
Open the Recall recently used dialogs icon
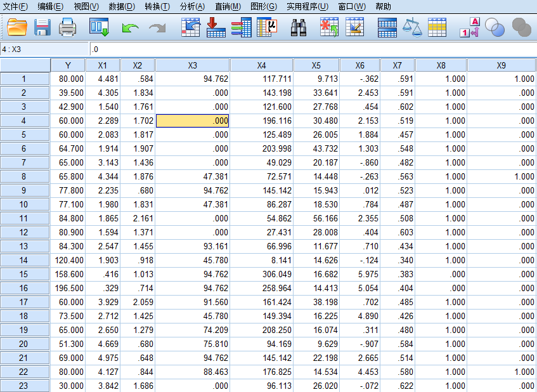pos(99,27)
